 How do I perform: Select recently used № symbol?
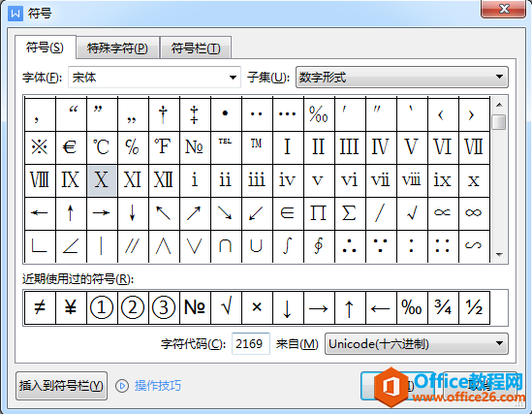coord(195,307)
